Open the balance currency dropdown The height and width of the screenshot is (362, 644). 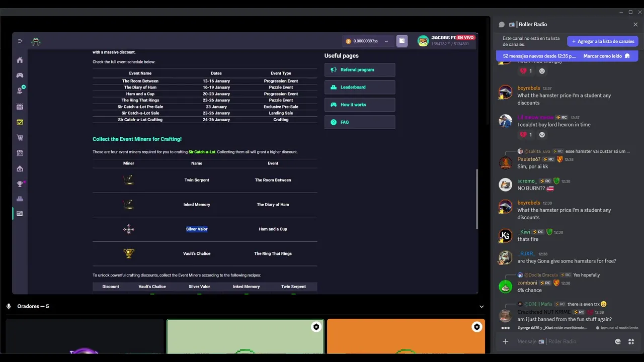click(386, 41)
